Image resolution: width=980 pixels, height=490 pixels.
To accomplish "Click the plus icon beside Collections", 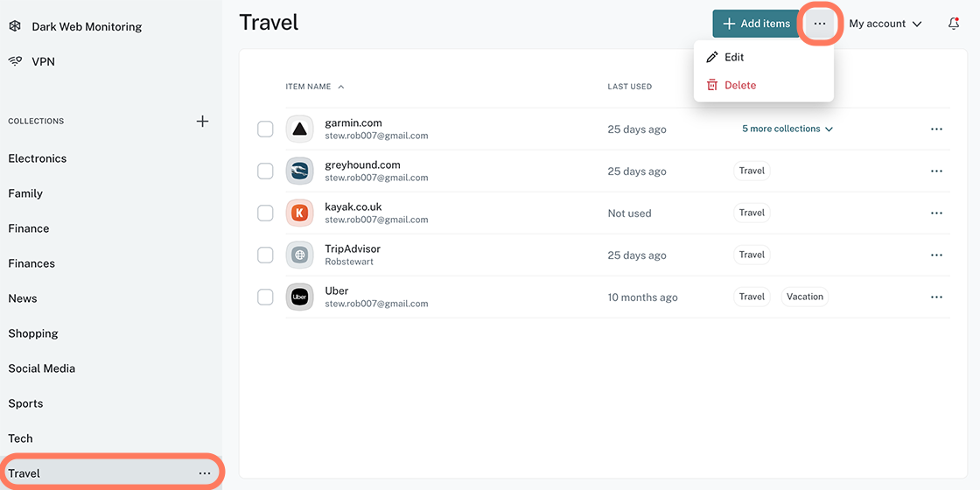I will 202,121.
